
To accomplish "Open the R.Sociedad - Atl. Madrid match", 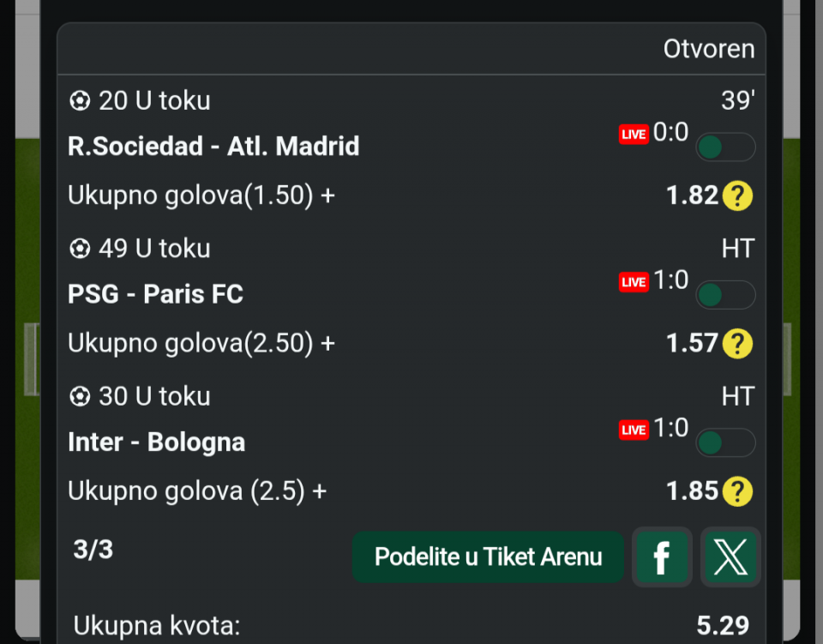I will [213, 147].
